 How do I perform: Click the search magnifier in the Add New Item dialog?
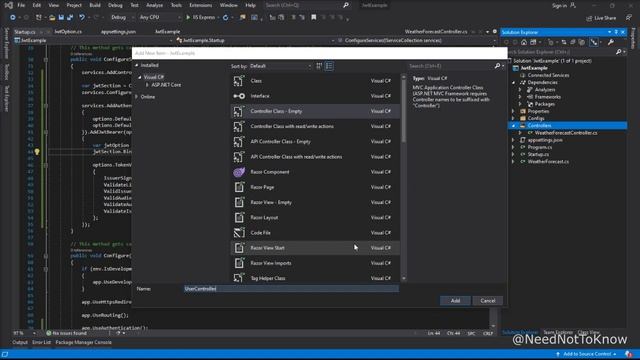(497, 66)
